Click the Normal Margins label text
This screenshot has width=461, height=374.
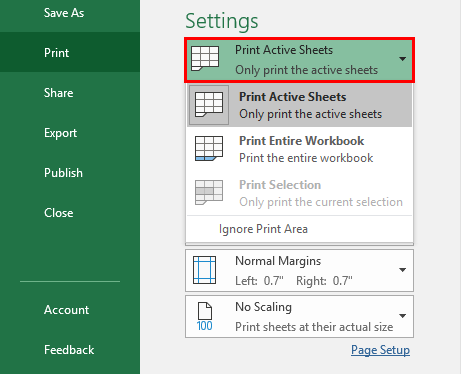click(x=278, y=261)
